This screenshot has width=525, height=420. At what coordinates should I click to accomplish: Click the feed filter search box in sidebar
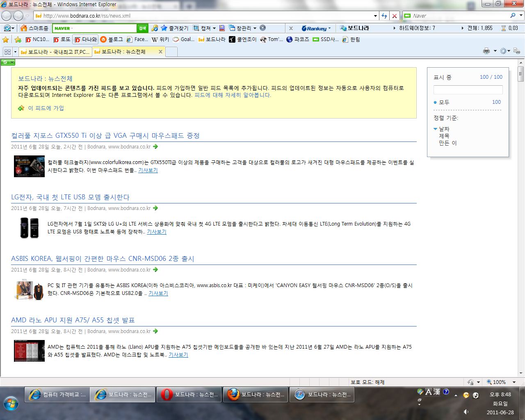468,90
